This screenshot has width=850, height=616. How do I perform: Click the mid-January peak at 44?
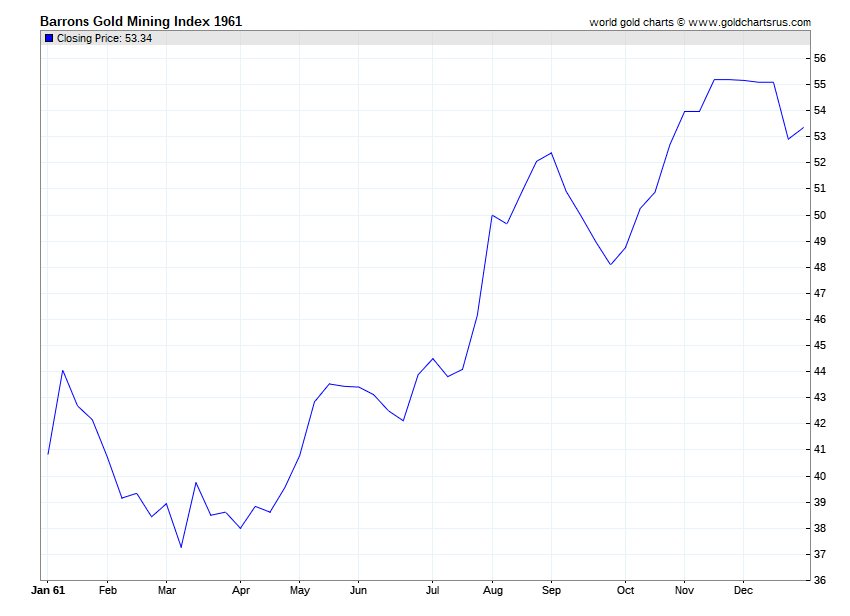point(63,371)
